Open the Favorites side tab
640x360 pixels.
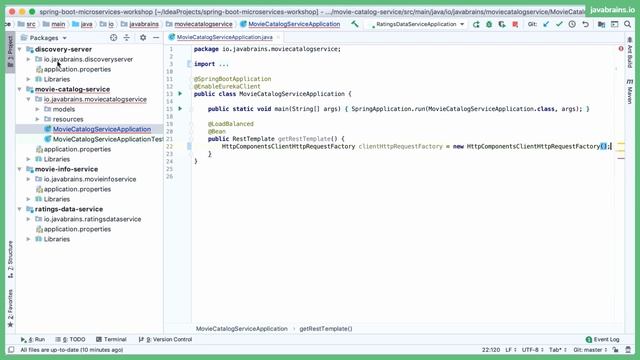pos(10,308)
